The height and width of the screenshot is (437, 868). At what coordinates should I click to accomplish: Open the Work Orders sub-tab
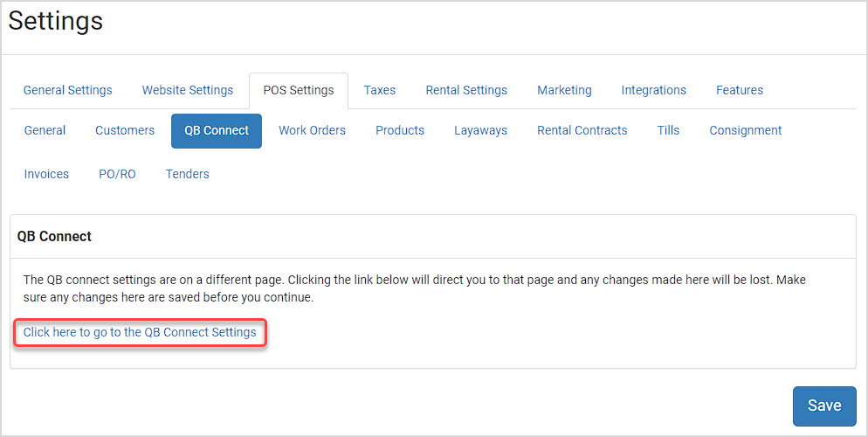point(312,130)
